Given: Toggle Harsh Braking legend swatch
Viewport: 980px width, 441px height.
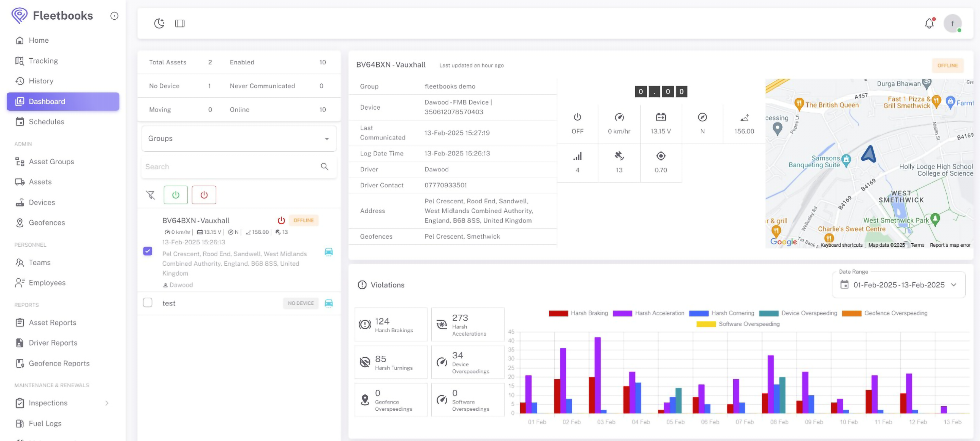Looking at the screenshot, I should point(558,313).
